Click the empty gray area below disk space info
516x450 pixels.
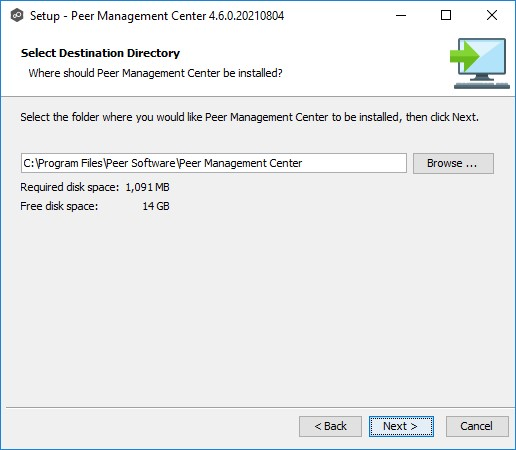(x=257, y=307)
